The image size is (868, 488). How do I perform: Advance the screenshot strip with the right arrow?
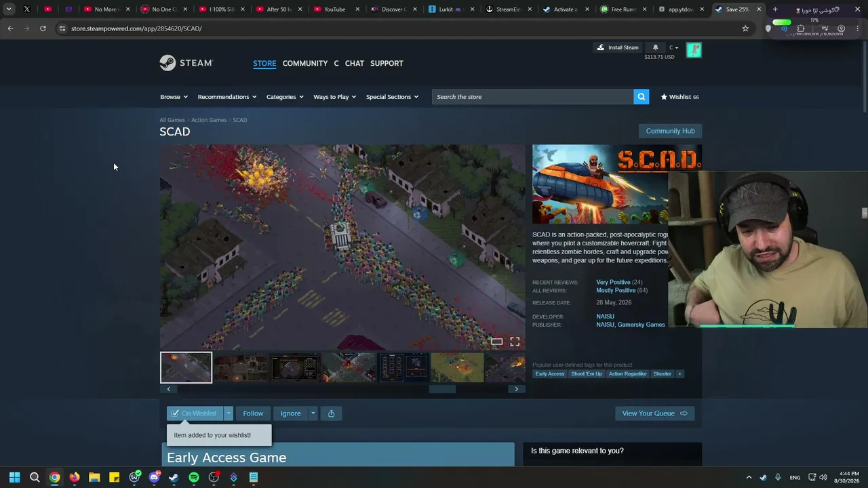(516, 389)
